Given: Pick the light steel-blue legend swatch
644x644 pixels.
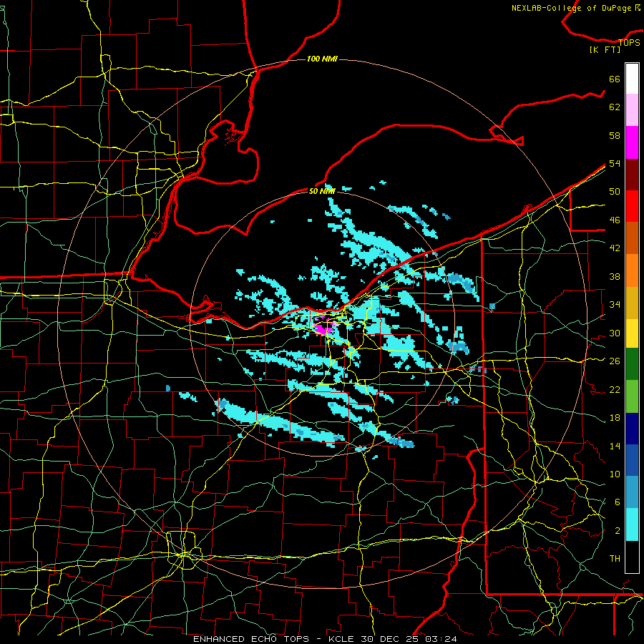Looking at the screenshot, I should (632, 492).
